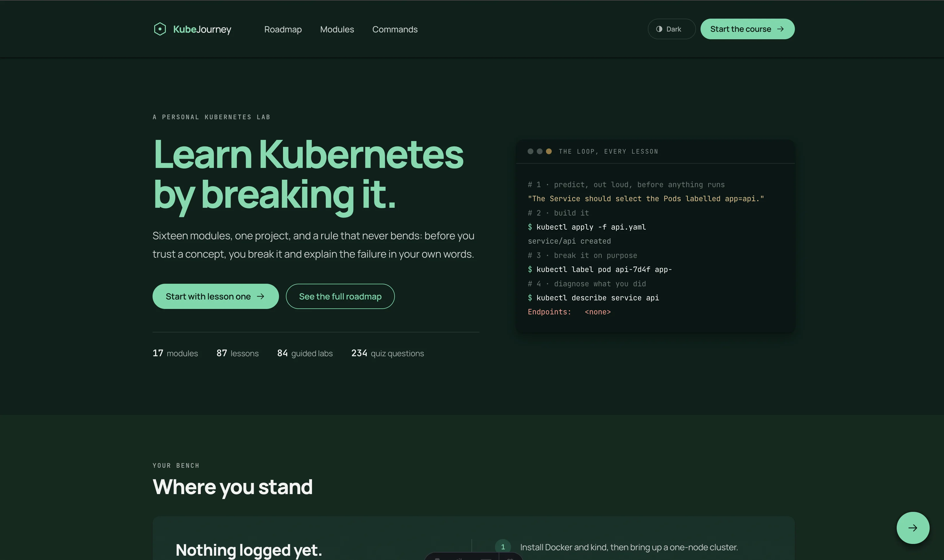Click 'THE LOOP, EVERY LESSON' terminal title
Viewport: 944px width, 560px height.
coord(608,151)
